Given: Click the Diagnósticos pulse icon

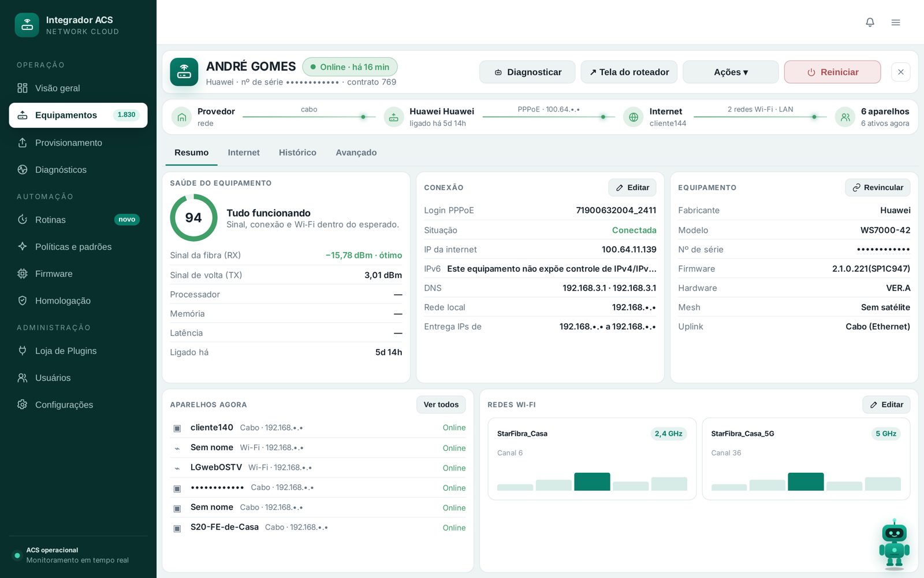Looking at the screenshot, I should point(23,169).
